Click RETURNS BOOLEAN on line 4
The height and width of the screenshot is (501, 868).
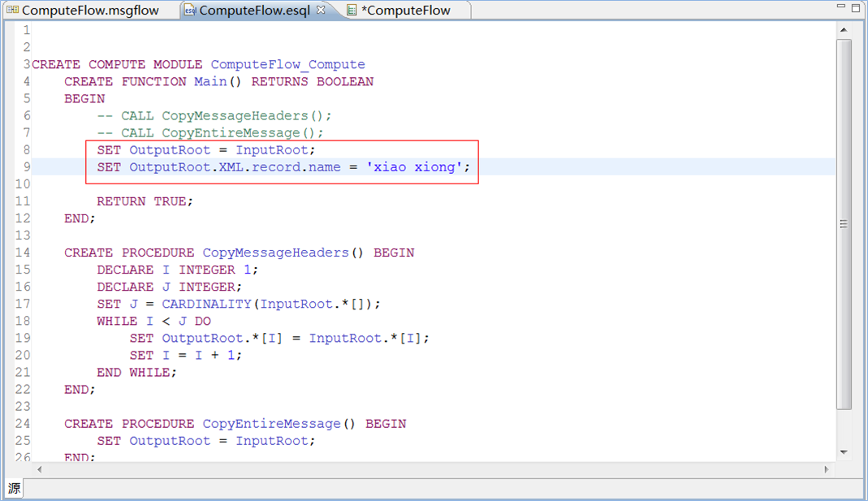(x=313, y=82)
